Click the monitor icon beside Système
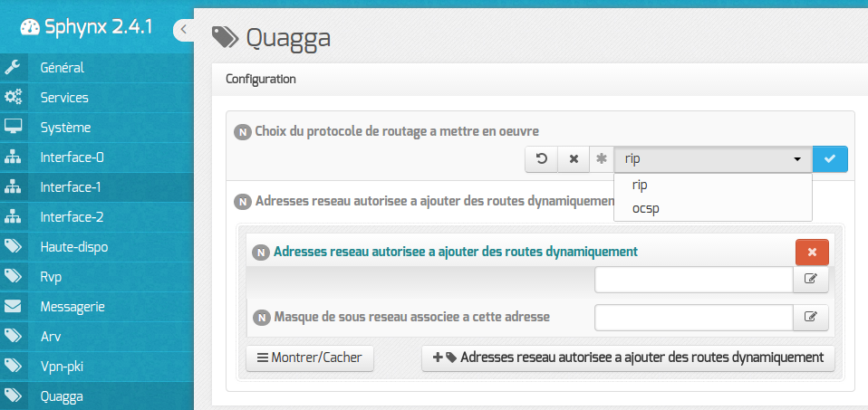 [x=13, y=128]
